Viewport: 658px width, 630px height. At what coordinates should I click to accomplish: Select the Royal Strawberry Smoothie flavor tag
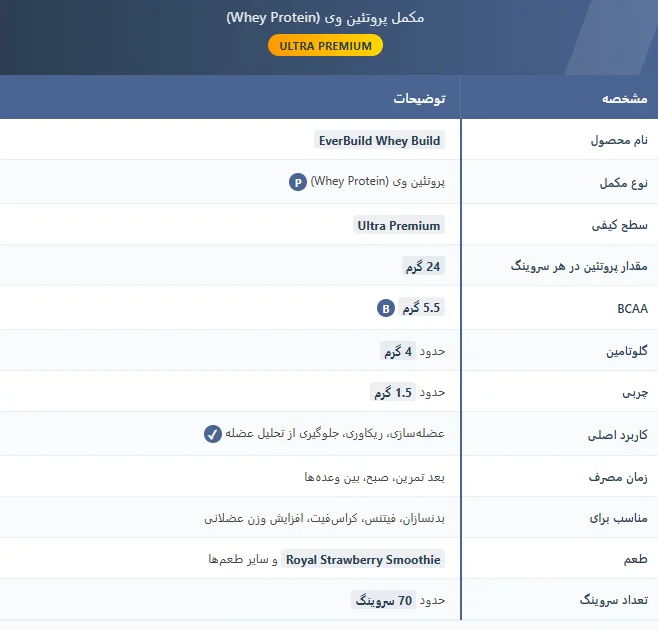(363, 559)
